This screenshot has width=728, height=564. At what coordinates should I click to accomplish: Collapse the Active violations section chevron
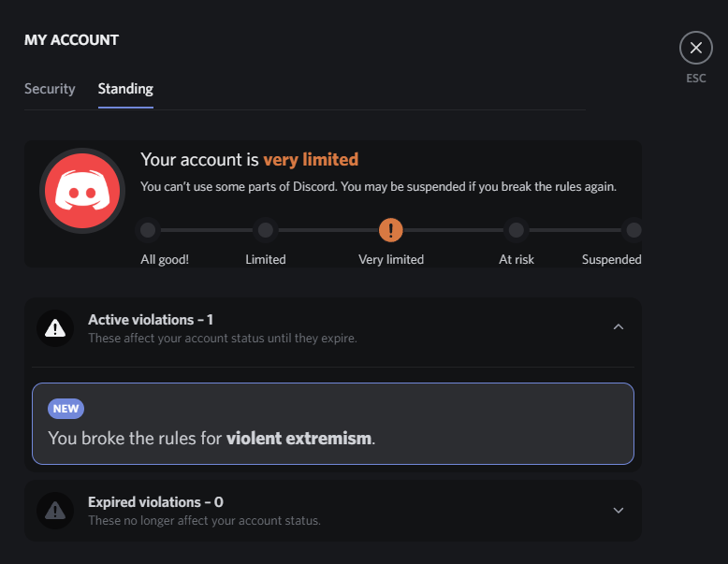pos(618,327)
